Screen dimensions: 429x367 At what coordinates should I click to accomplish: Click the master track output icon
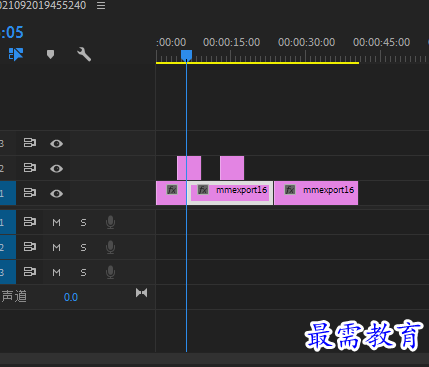[x=141, y=293]
